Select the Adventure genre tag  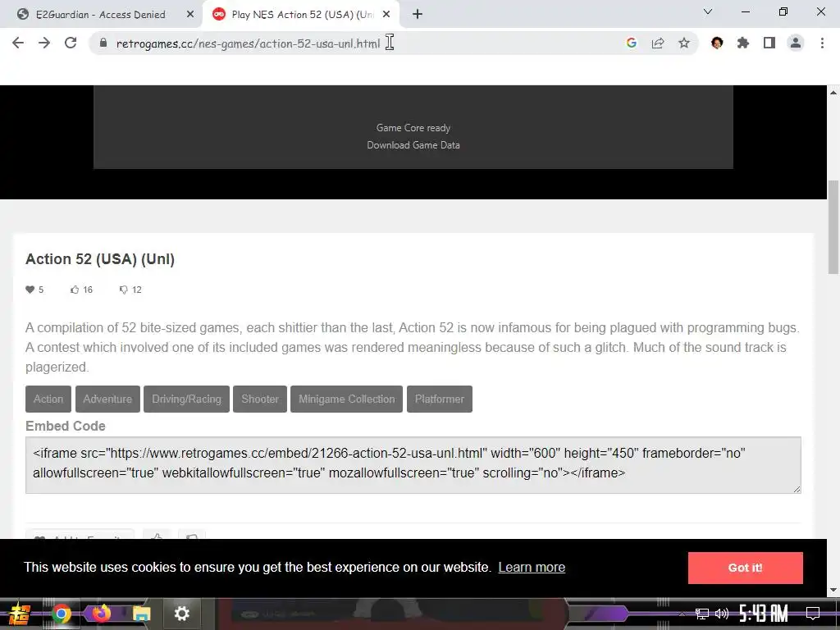[107, 399]
